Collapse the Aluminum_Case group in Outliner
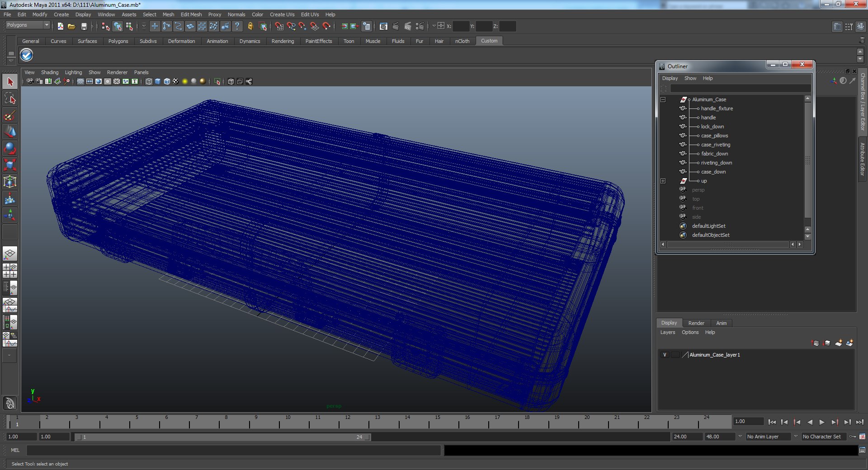 [663, 99]
